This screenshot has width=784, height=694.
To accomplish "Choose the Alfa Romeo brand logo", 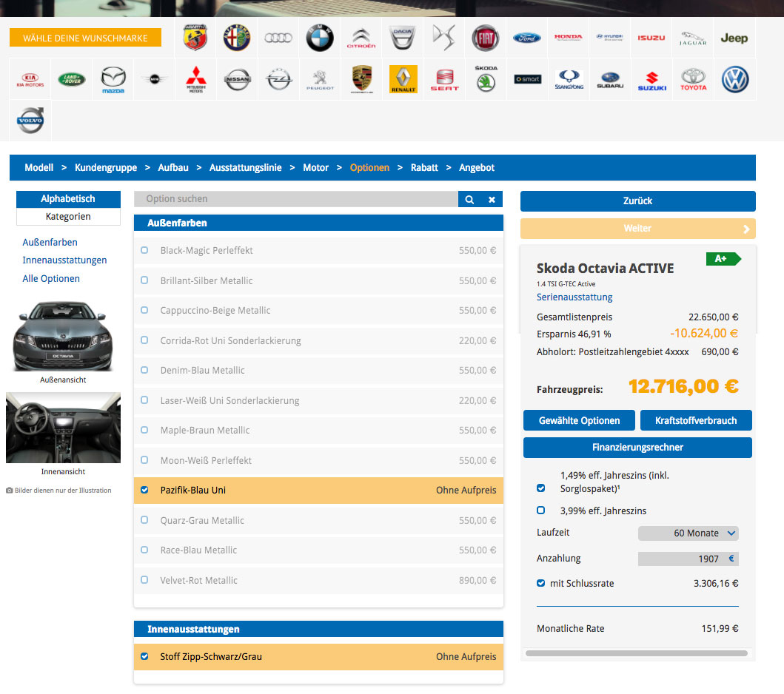I will (x=236, y=38).
